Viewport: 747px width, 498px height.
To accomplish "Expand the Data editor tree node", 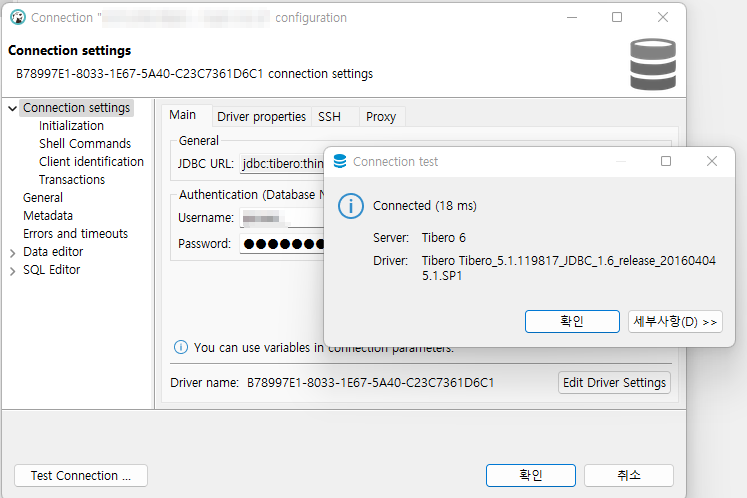I will [x=13, y=253].
